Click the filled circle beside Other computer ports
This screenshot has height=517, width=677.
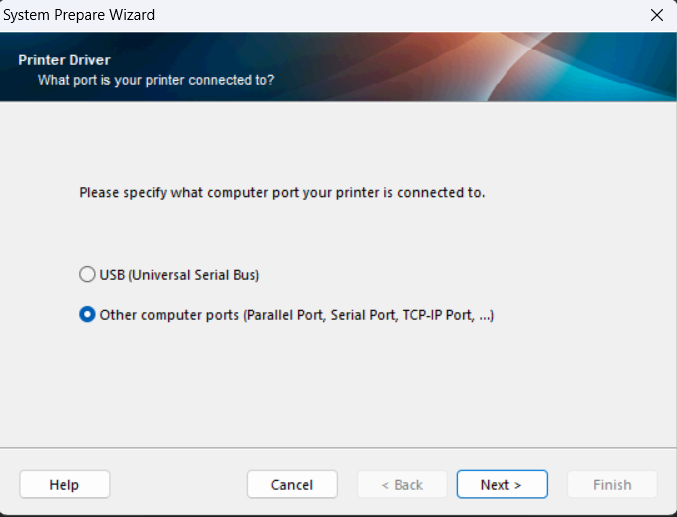(88, 315)
